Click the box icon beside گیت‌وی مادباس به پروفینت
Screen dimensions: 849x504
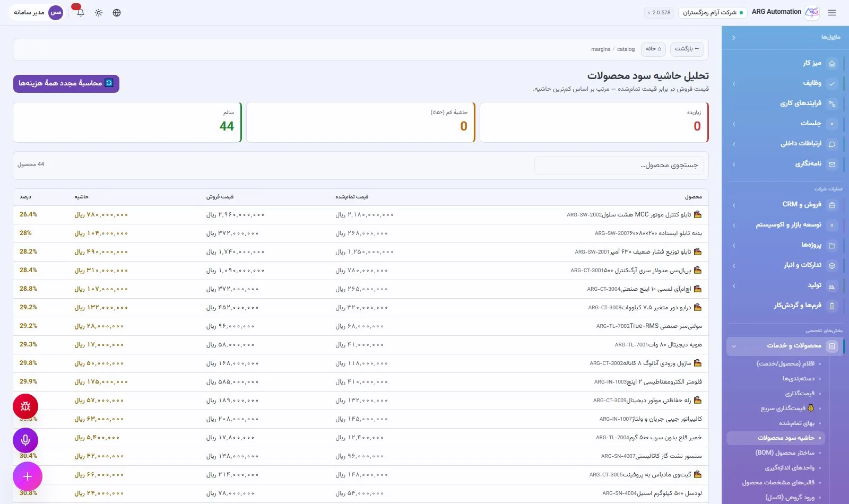click(698, 474)
